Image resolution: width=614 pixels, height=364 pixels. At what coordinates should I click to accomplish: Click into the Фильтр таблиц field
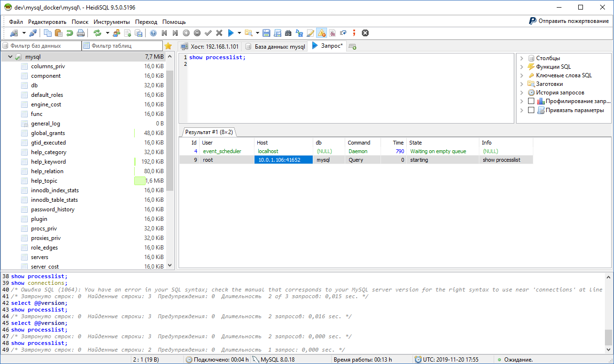pos(122,46)
